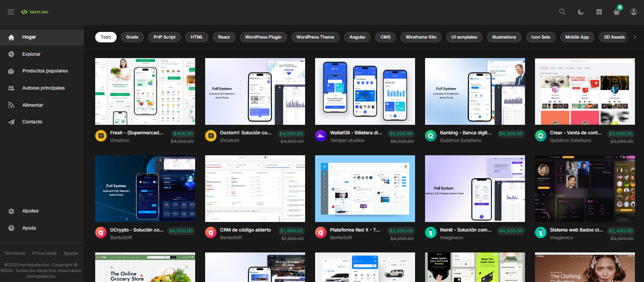Click BentaSoft avatar beside DCrypto product
Image resolution: width=644 pixels, height=282 pixels.
click(x=101, y=233)
